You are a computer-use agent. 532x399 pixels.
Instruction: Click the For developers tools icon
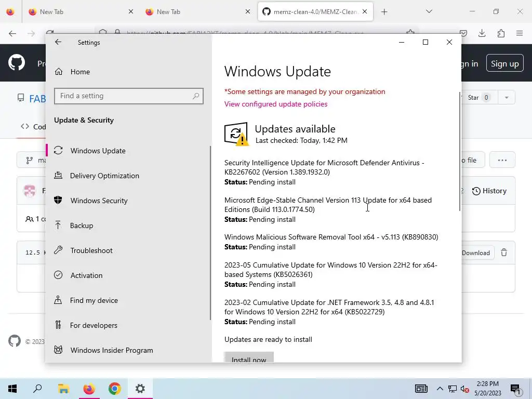tap(58, 325)
